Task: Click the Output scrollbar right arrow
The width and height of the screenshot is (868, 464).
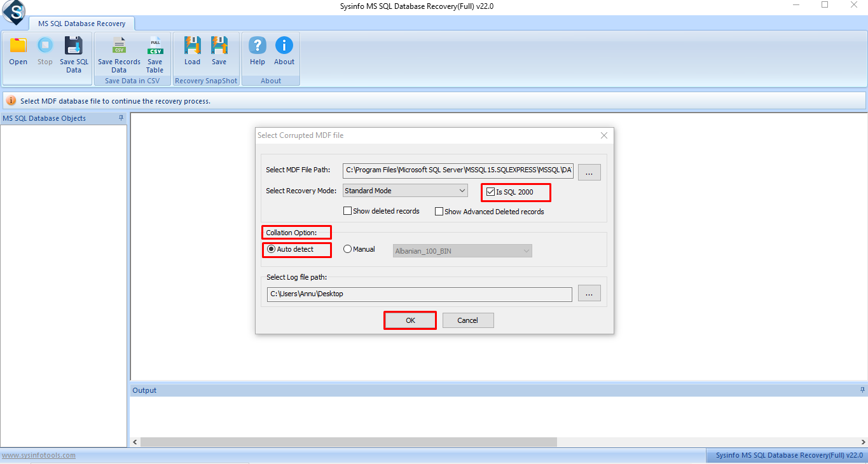Action: pos(863,442)
